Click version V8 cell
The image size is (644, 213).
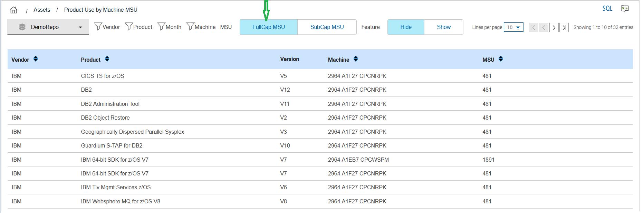[283, 201]
